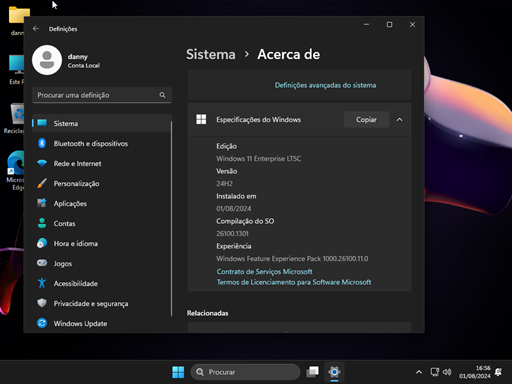Open Windows Update settings
Screen dimensions: 512x384
coord(101,324)
